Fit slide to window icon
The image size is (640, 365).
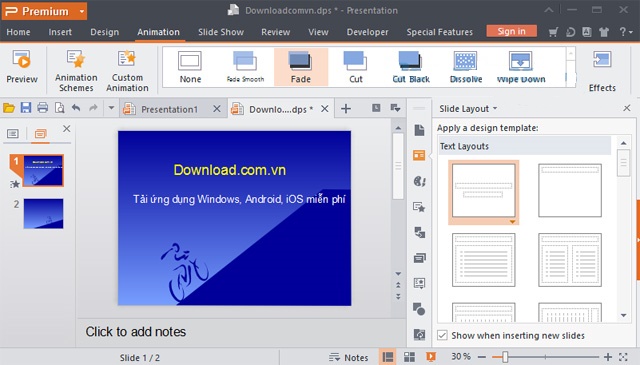point(623,357)
